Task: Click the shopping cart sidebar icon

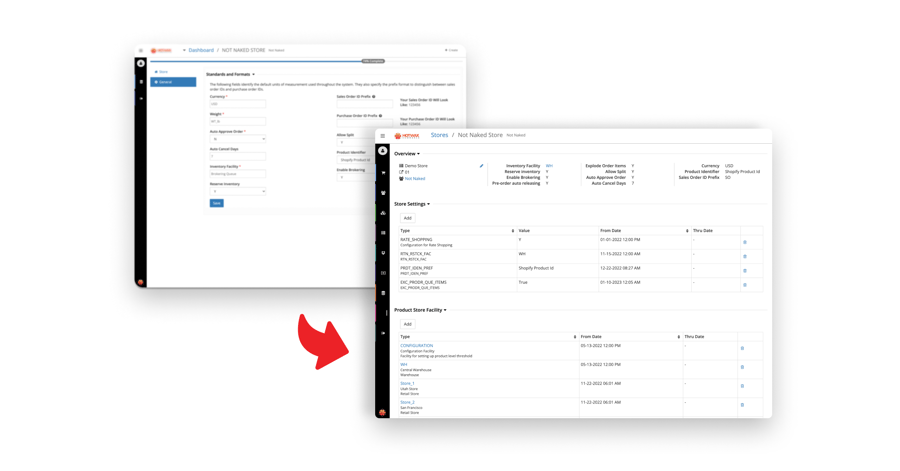Action: pos(383,172)
